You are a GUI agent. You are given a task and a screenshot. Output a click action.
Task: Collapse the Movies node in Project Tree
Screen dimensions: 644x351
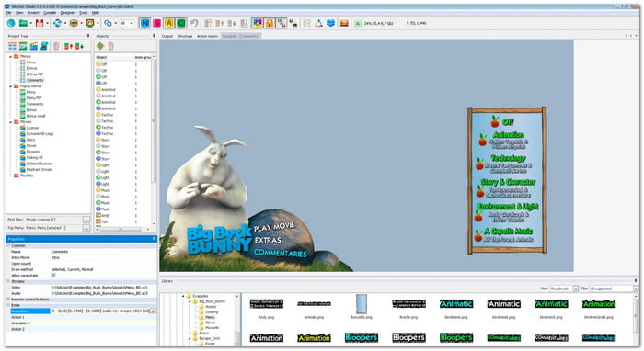[x=11, y=122]
